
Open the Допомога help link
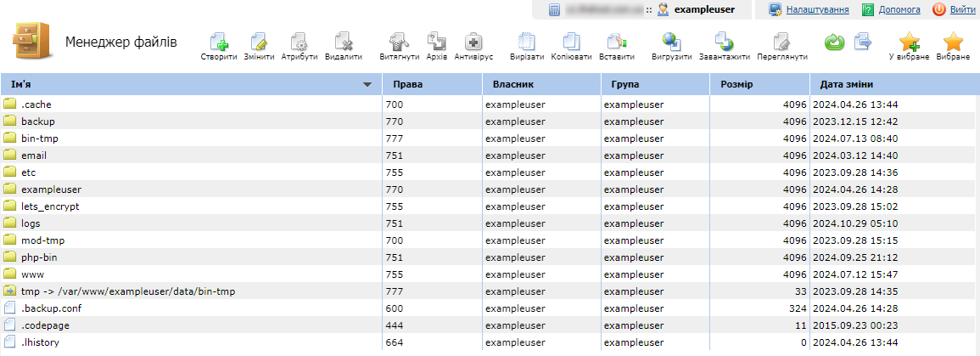[899, 9]
